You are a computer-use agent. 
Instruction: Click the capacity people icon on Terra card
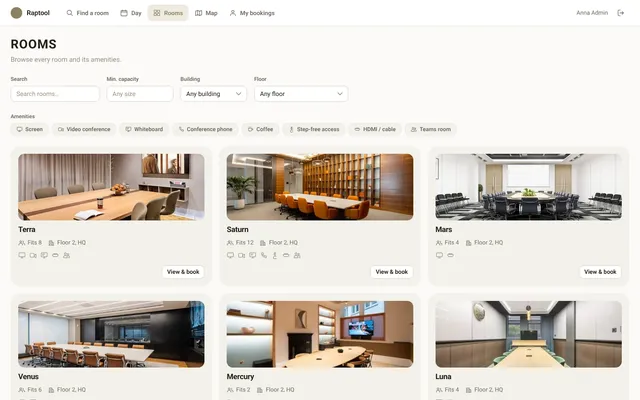[x=22, y=243]
